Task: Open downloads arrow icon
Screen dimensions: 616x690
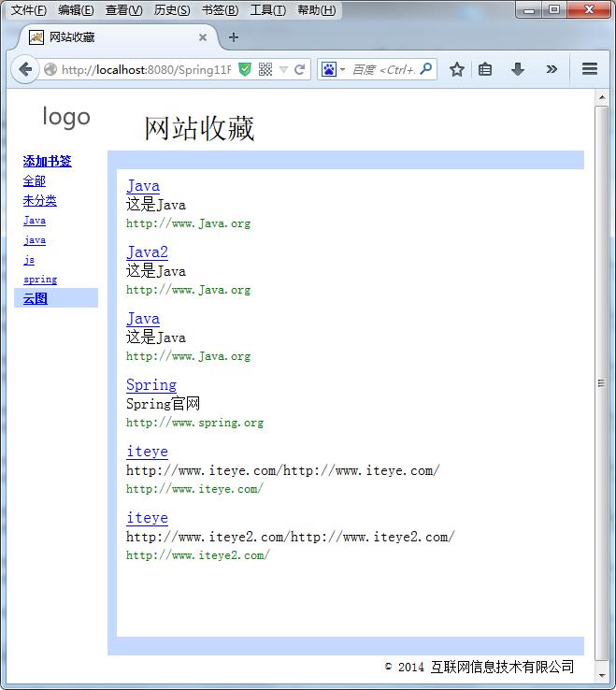Action: (x=518, y=69)
